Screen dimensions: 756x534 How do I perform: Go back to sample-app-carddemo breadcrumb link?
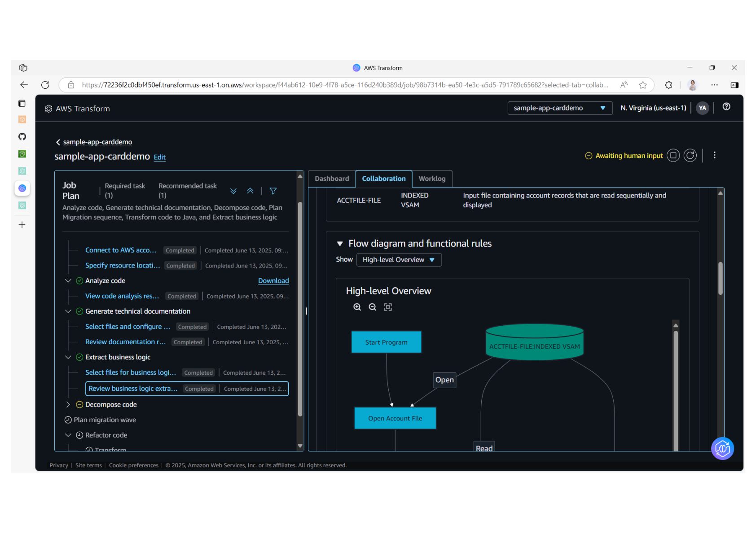(x=97, y=142)
